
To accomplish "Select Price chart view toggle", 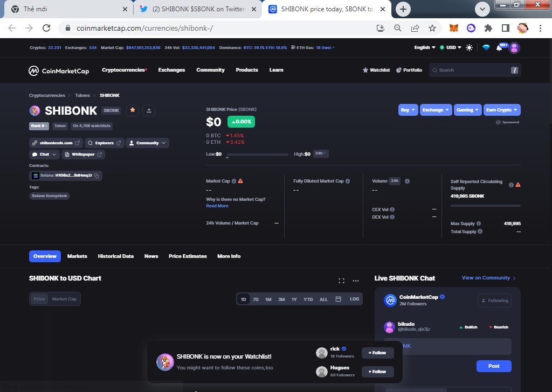I will click(x=39, y=299).
